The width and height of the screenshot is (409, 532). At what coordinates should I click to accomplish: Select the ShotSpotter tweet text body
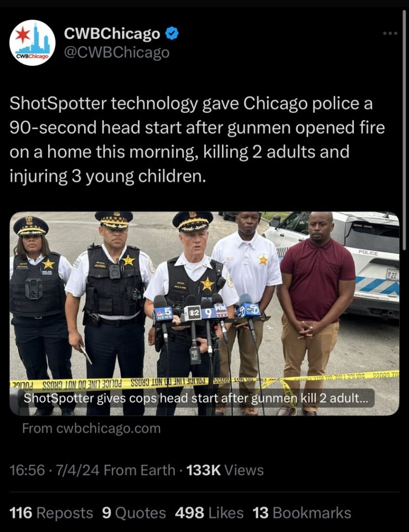coord(197,139)
